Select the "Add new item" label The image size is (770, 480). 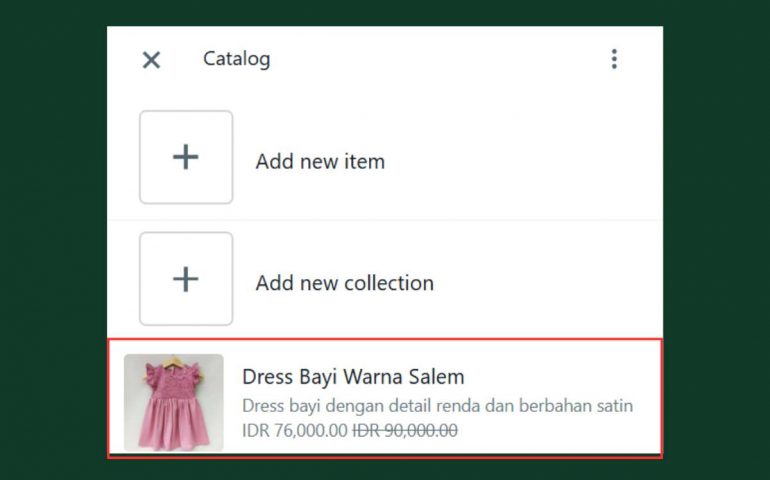320,162
